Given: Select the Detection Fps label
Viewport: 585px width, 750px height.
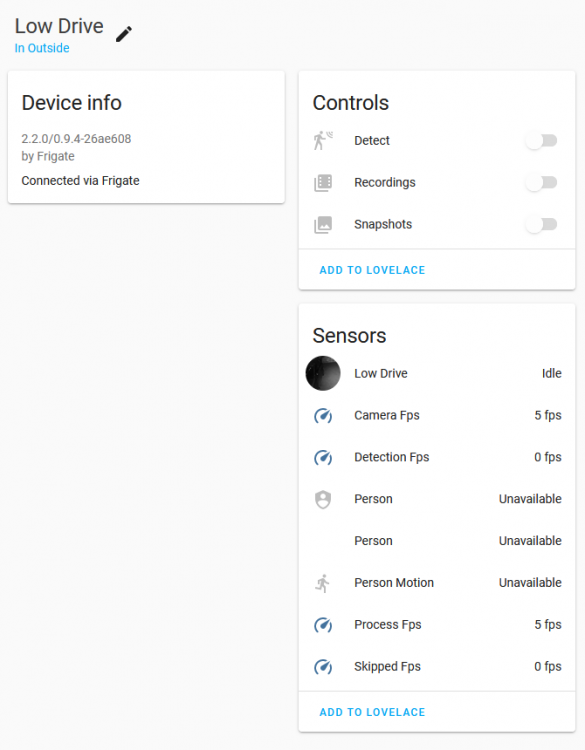Looking at the screenshot, I should pos(392,457).
